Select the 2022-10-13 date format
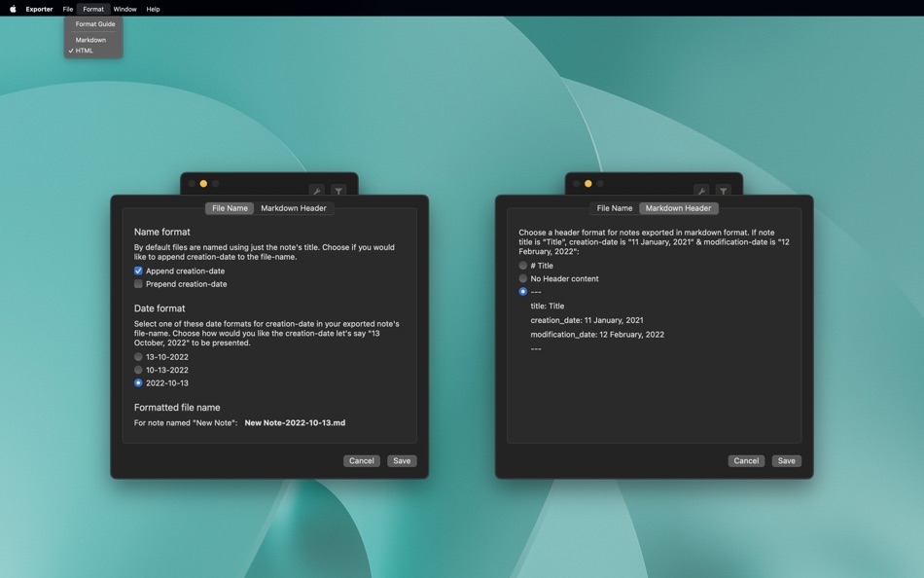 point(138,382)
